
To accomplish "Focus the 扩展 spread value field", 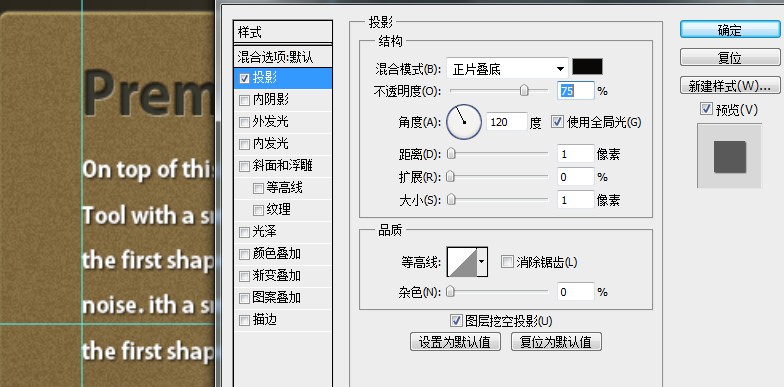I will point(576,176).
